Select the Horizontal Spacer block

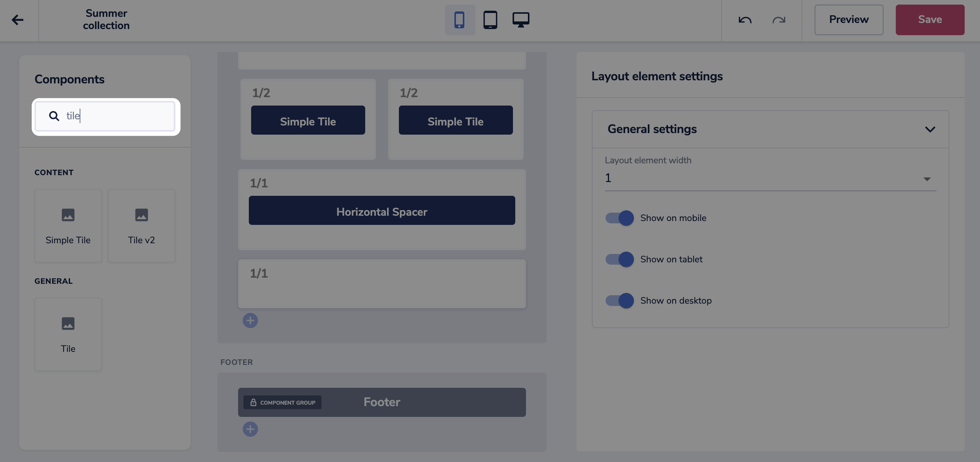coord(382,210)
